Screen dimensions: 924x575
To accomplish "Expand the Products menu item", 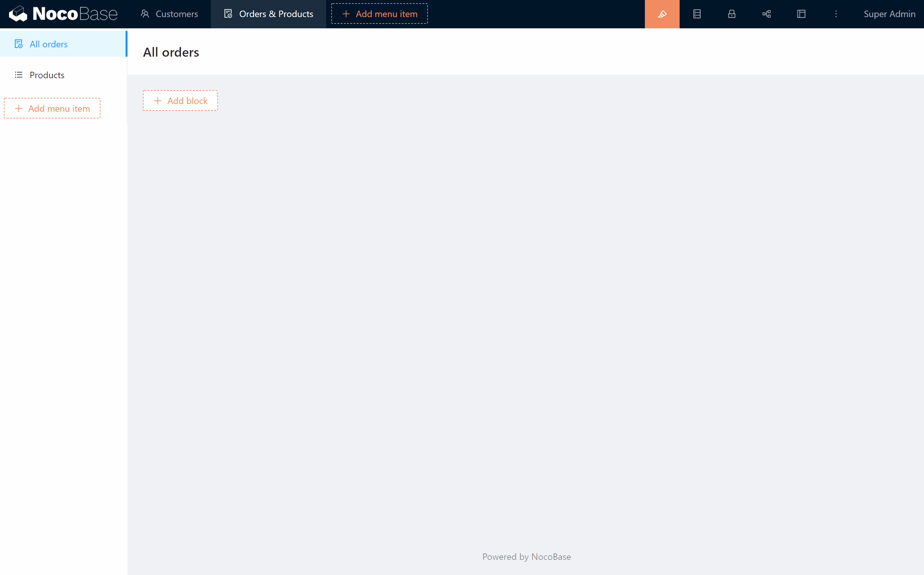I will [47, 74].
